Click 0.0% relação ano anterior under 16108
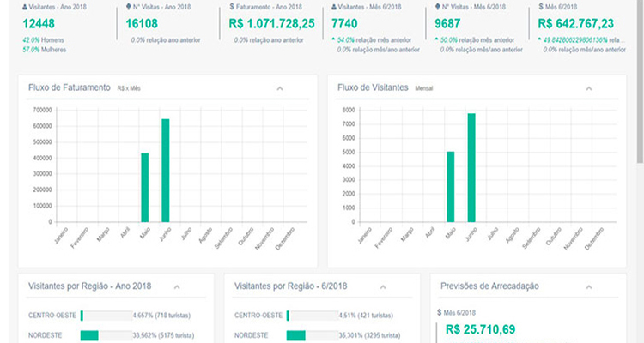This screenshot has height=343, width=644. (x=166, y=40)
